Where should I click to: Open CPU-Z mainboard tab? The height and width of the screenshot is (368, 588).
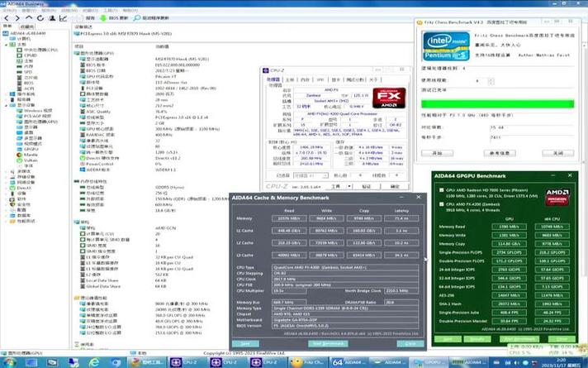(x=290, y=79)
